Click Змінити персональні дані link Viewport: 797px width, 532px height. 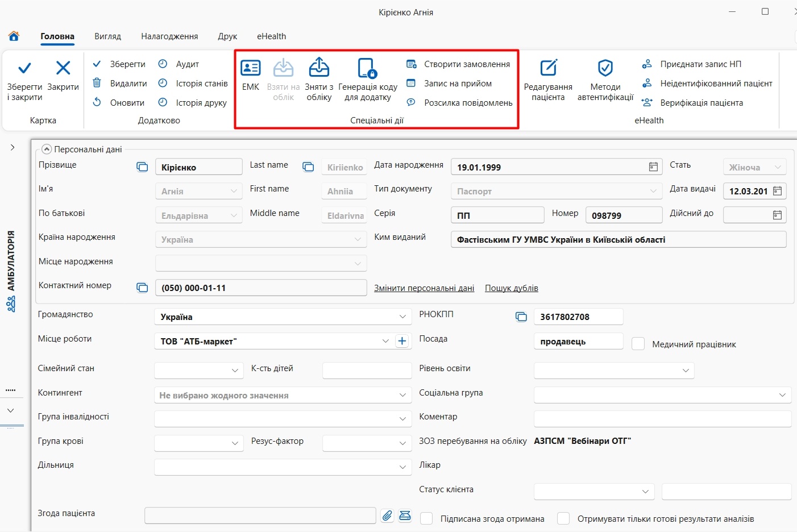tap(424, 288)
